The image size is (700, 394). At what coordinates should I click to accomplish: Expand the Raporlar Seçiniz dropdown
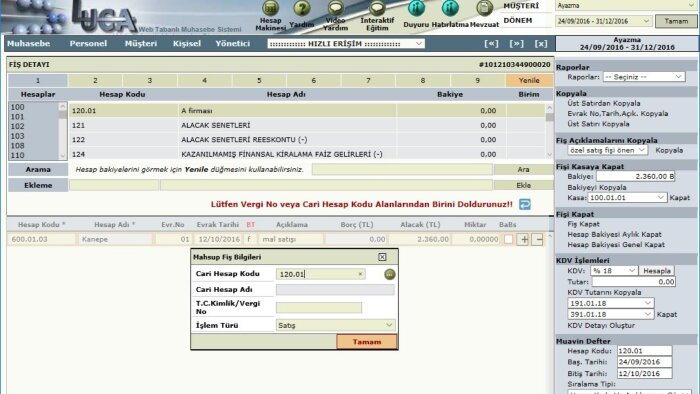(643, 77)
